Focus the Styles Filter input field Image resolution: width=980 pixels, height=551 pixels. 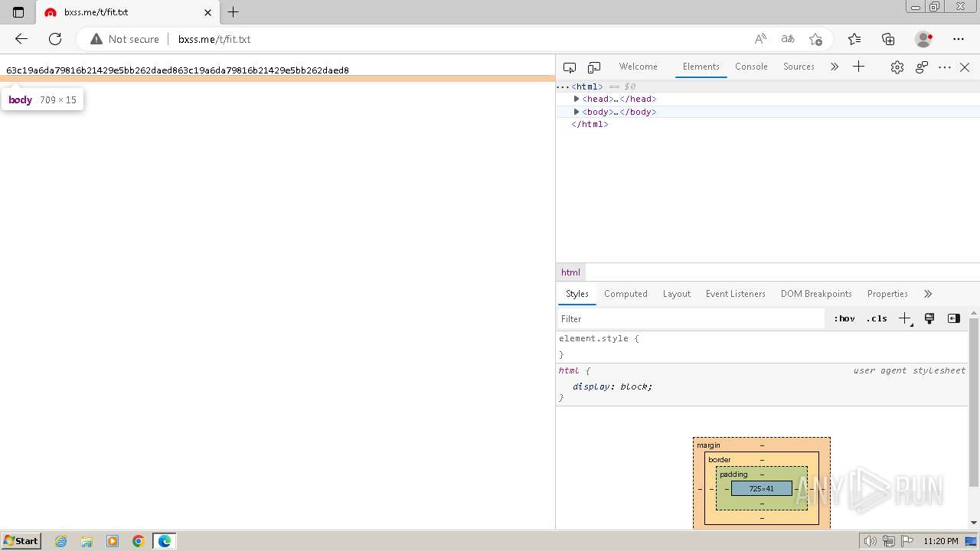pos(690,318)
